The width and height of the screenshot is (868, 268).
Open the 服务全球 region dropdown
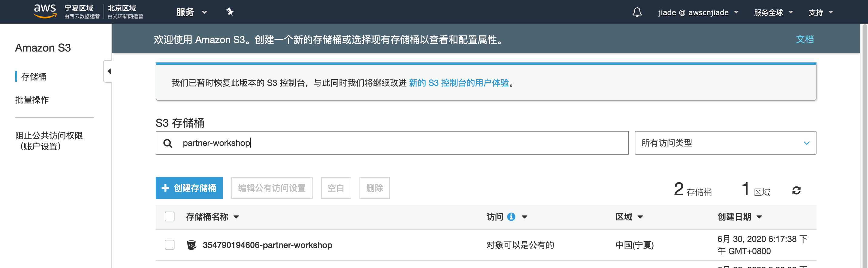click(x=773, y=12)
